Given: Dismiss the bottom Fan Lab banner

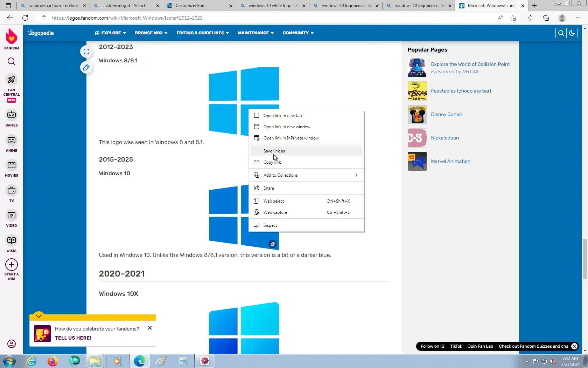Looking at the screenshot, I should pyautogui.click(x=574, y=346).
